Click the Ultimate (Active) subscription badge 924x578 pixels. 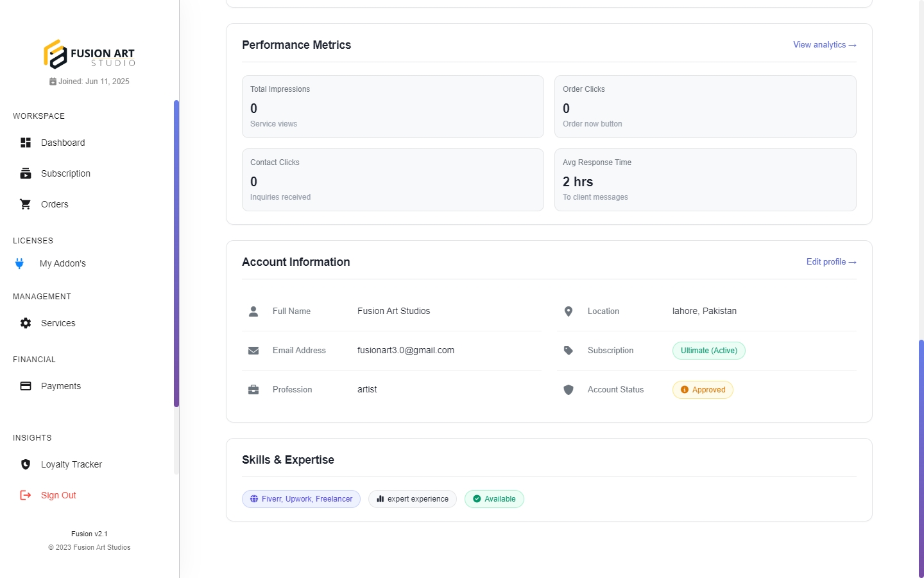(x=708, y=351)
